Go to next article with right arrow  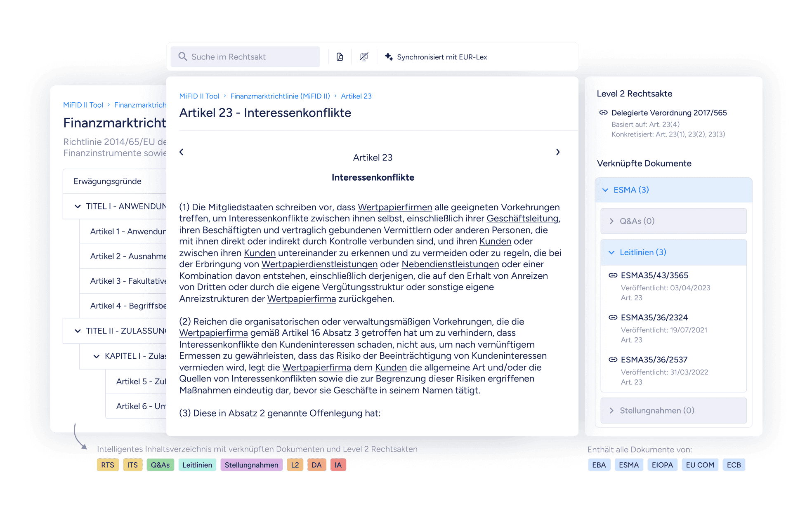point(558,152)
